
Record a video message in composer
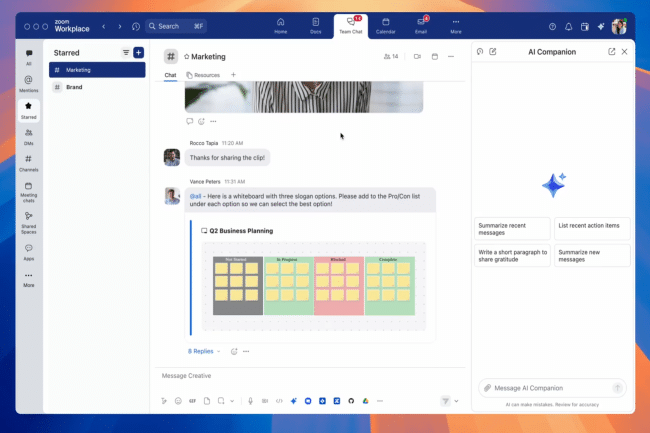[265, 401]
